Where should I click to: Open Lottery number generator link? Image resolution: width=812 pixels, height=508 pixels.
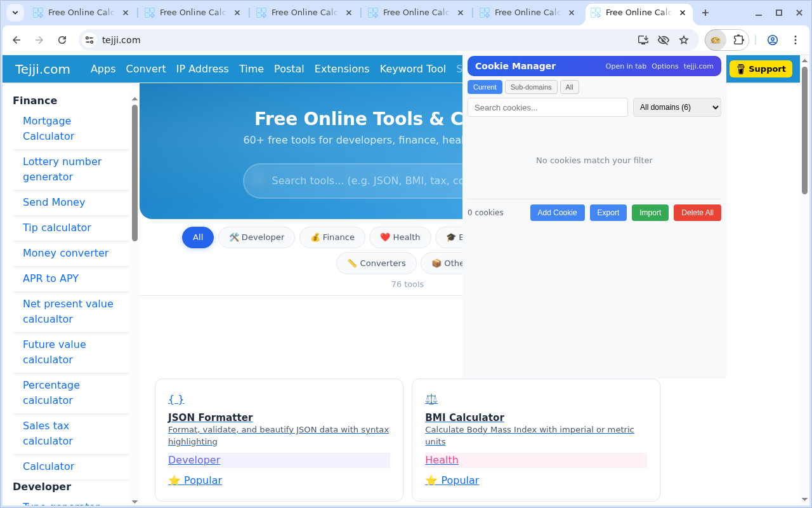62,169
